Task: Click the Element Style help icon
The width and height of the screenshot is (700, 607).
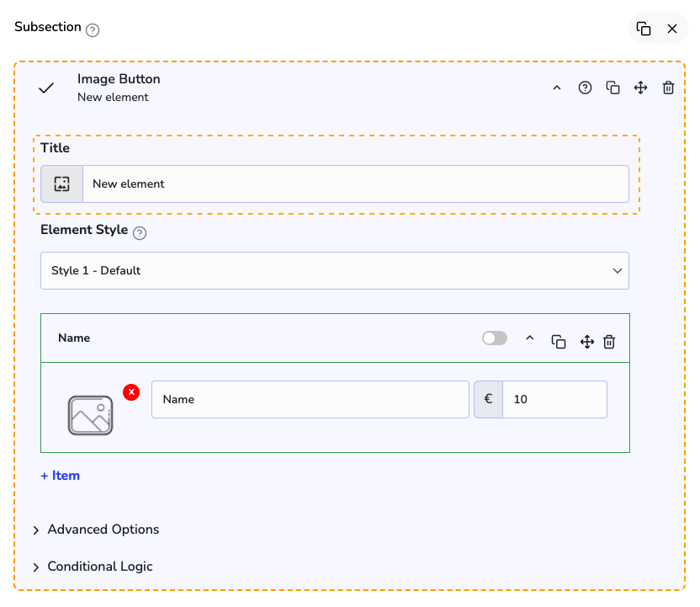Action: 140,233
